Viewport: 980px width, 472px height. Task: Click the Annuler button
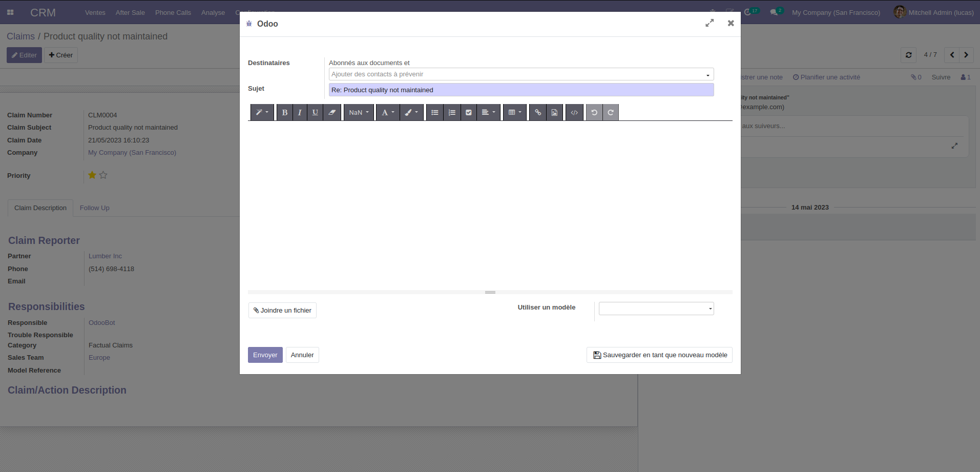click(x=302, y=355)
